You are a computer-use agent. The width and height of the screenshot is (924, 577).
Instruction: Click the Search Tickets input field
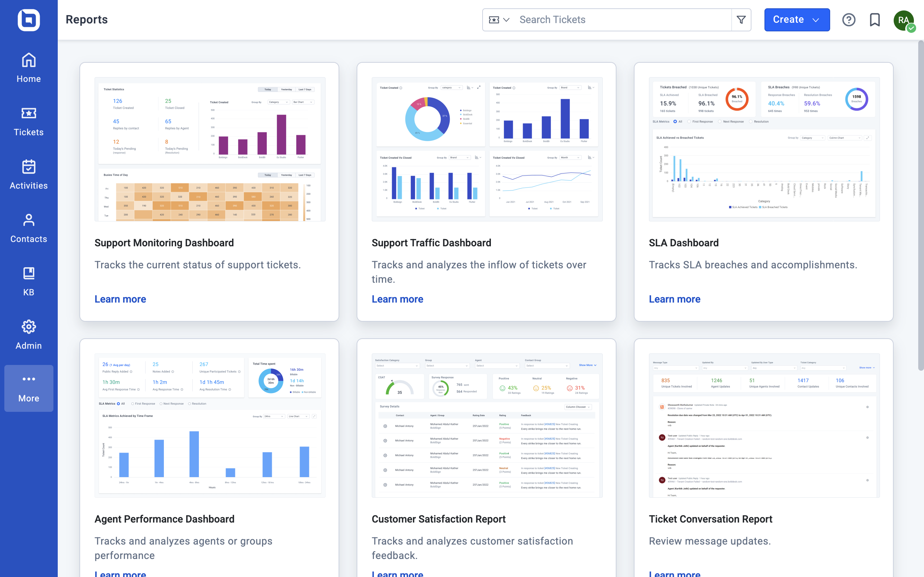(x=611, y=19)
